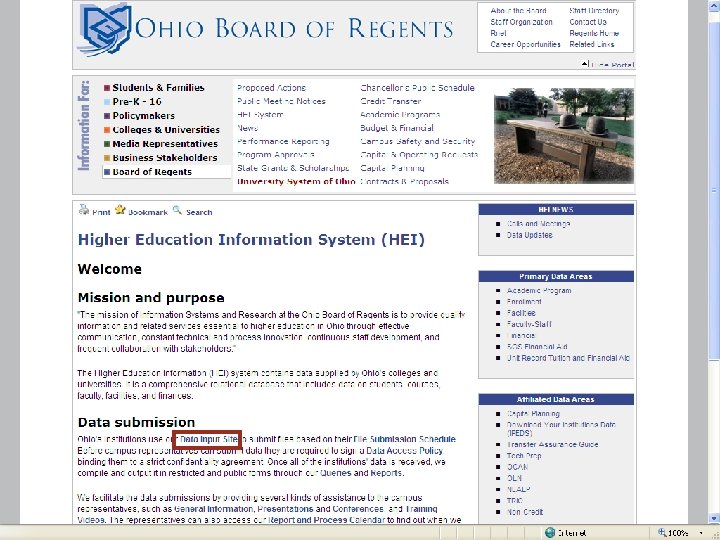Open Report and Process Calendar link
The height and width of the screenshot is (540, 720).
coord(326,520)
